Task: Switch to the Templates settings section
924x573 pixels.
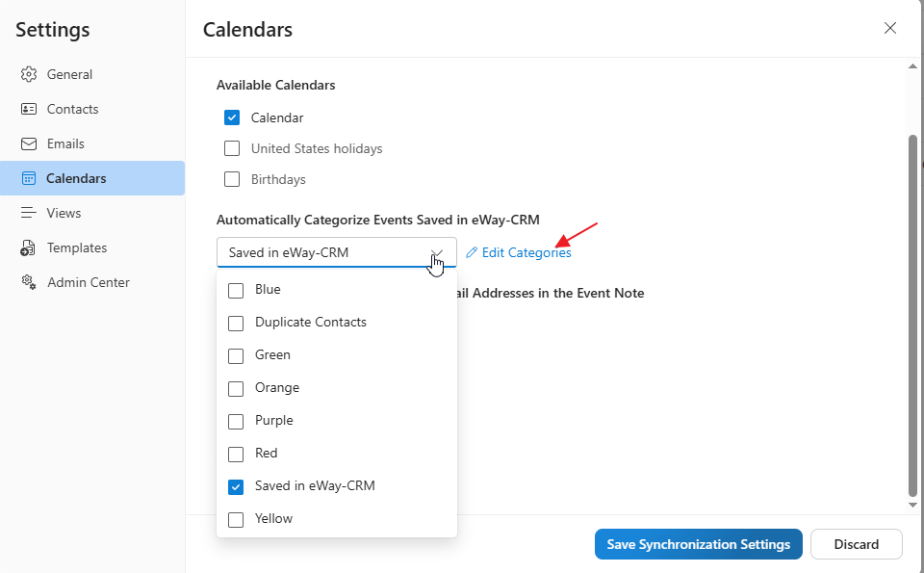Action: pyautogui.click(x=76, y=247)
